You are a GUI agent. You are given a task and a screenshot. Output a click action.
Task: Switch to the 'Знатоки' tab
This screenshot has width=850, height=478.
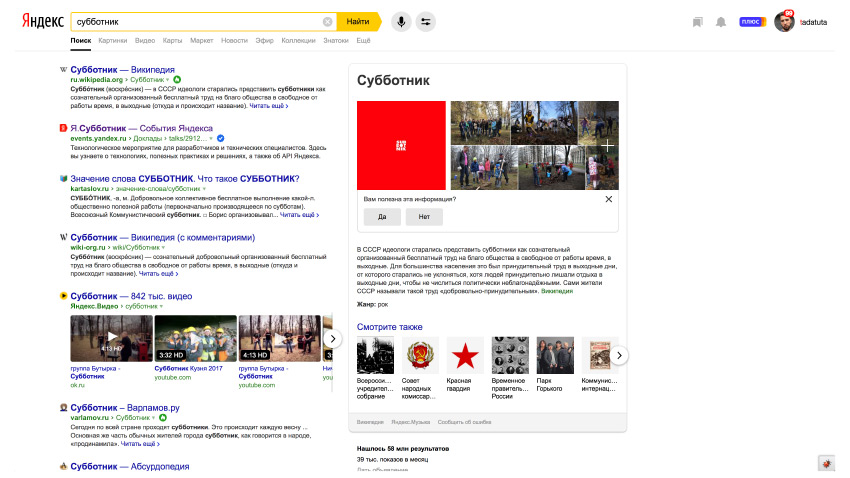point(336,41)
